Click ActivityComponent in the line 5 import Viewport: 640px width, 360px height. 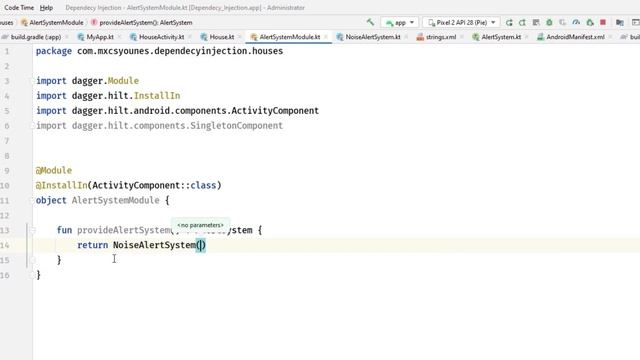click(x=275, y=111)
